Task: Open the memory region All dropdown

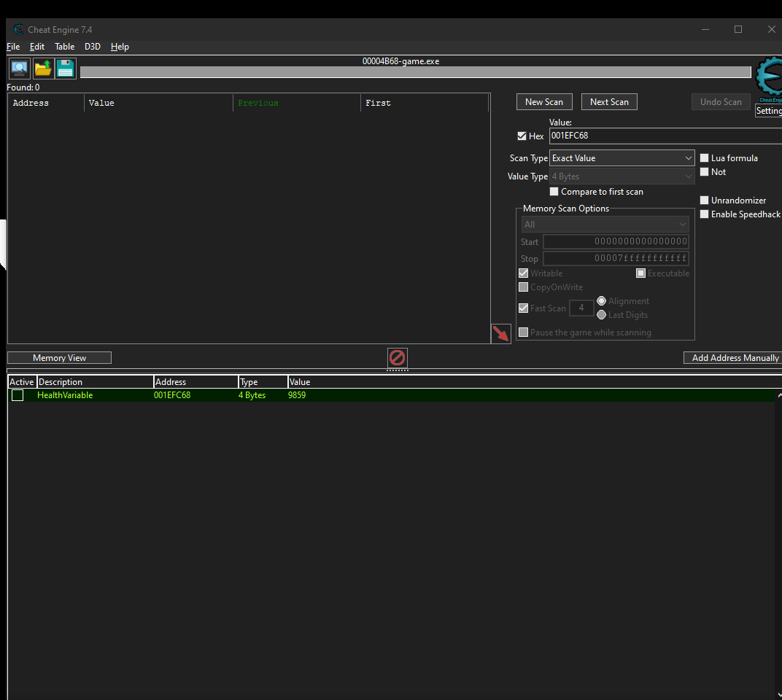Action: point(605,225)
